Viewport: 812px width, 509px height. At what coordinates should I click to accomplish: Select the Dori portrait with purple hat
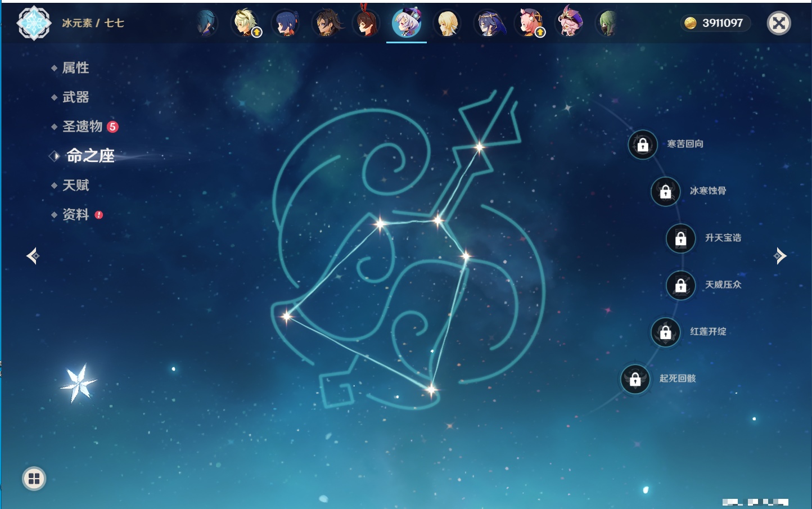pyautogui.click(x=569, y=22)
